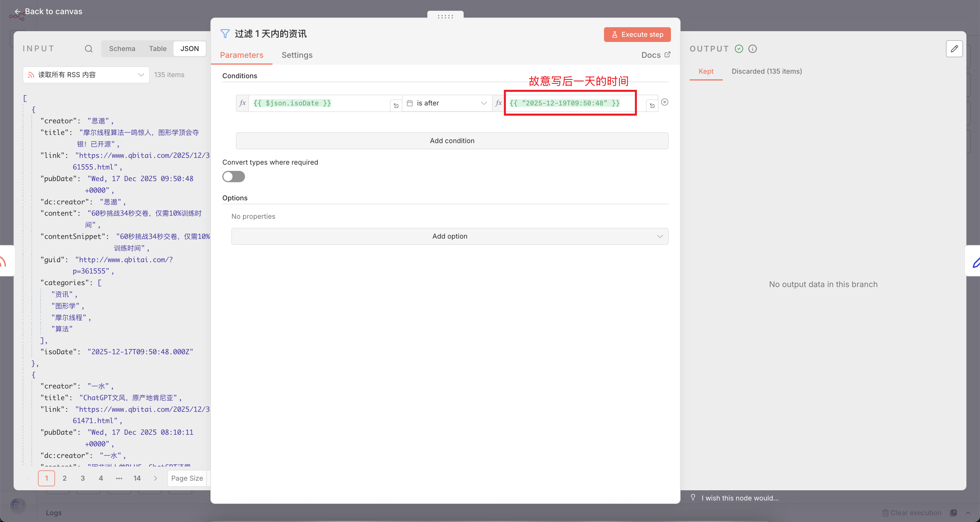
Task: Open expression editor for the isoDate field
Action: point(396,106)
